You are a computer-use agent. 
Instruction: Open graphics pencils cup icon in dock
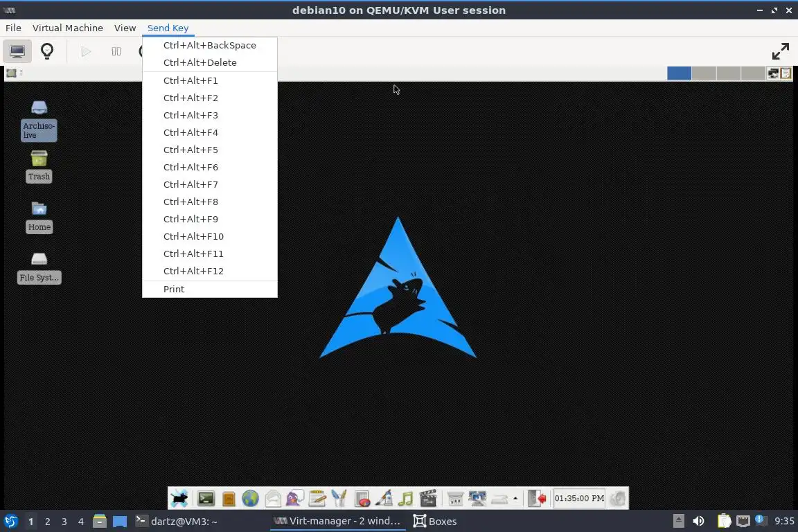pos(339,498)
